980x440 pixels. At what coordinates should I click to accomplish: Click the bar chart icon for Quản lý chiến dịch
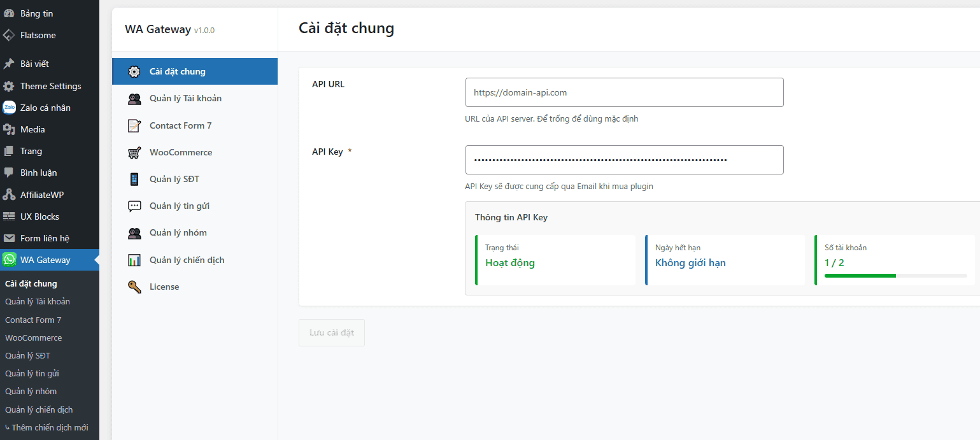(x=134, y=260)
